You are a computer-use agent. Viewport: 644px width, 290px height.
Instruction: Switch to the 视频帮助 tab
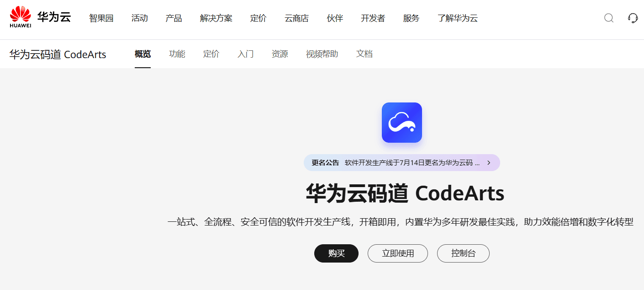pyautogui.click(x=322, y=54)
